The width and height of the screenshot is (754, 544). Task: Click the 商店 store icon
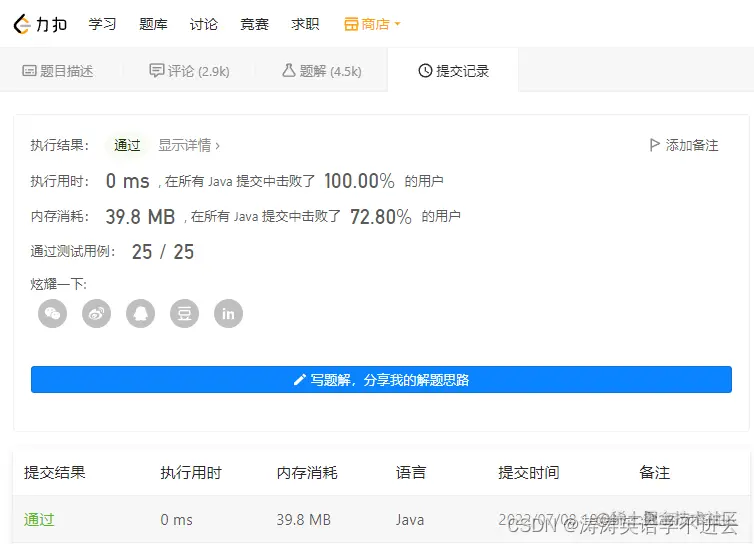pyautogui.click(x=351, y=24)
